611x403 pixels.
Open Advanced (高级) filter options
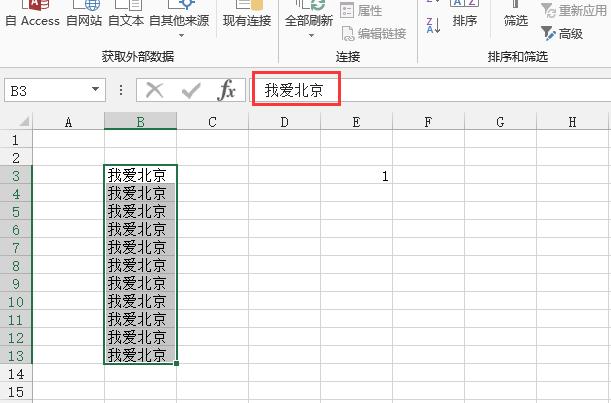coord(562,34)
